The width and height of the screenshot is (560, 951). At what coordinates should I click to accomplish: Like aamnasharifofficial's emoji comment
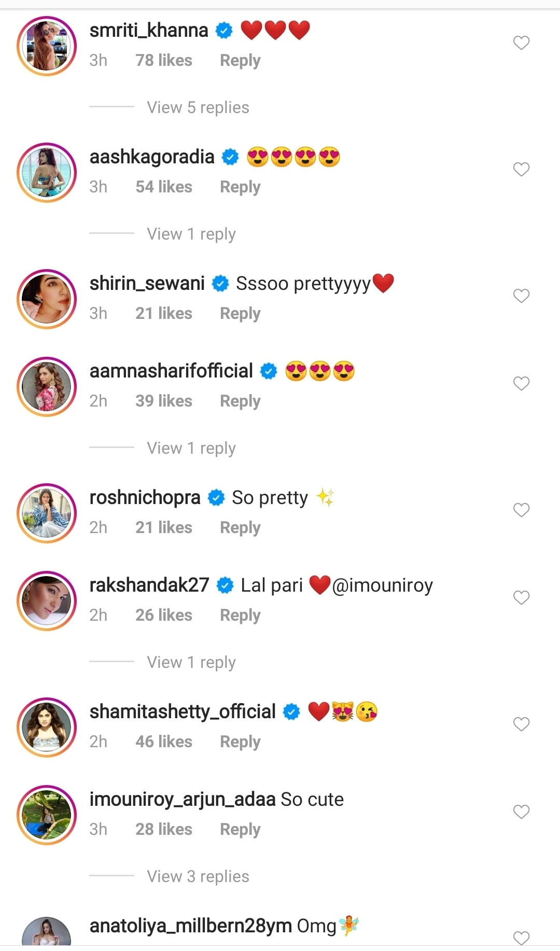521,383
